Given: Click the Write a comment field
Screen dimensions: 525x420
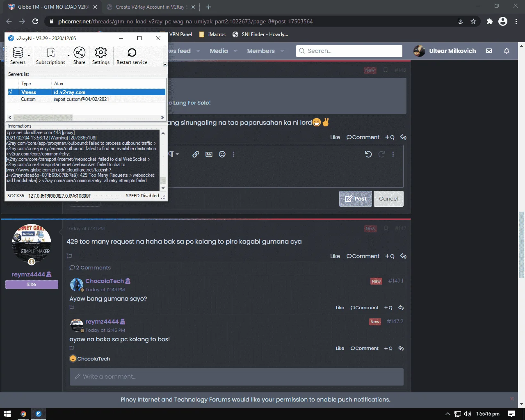Looking at the screenshot, I should pyautogui.click(x=237, y=377).
